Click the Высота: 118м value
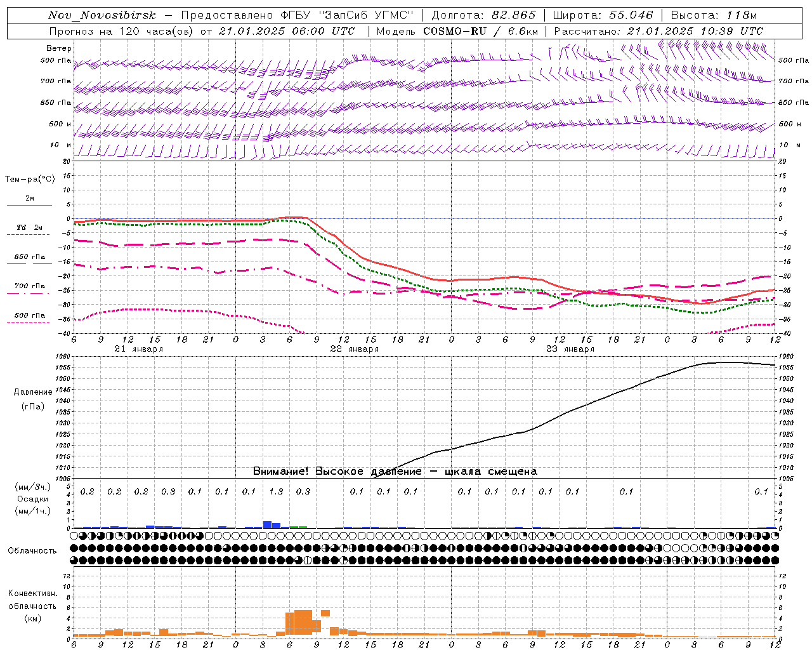The image size is (812, 650). pos(714,15)
